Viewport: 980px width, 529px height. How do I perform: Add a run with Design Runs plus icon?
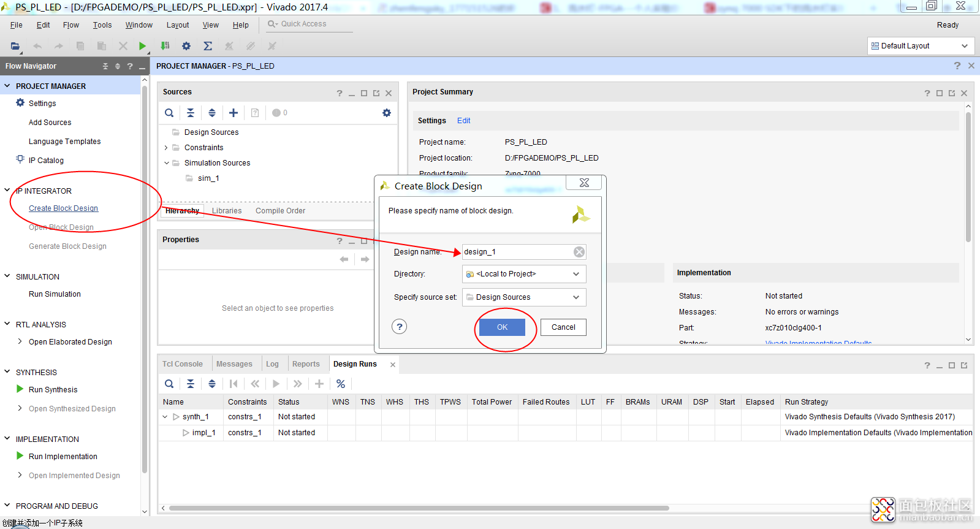click(x=319, y=384)
